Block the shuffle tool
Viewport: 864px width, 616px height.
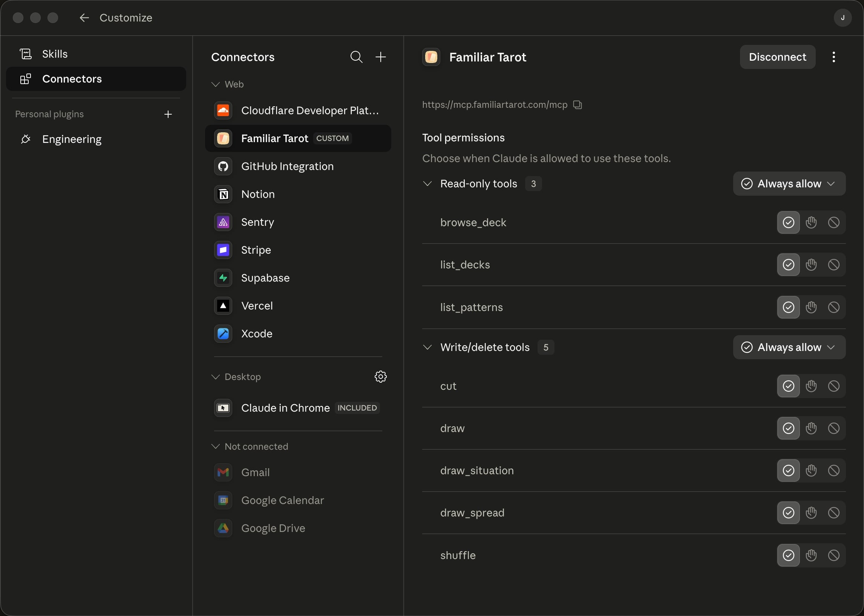click(x=833, y=555)
